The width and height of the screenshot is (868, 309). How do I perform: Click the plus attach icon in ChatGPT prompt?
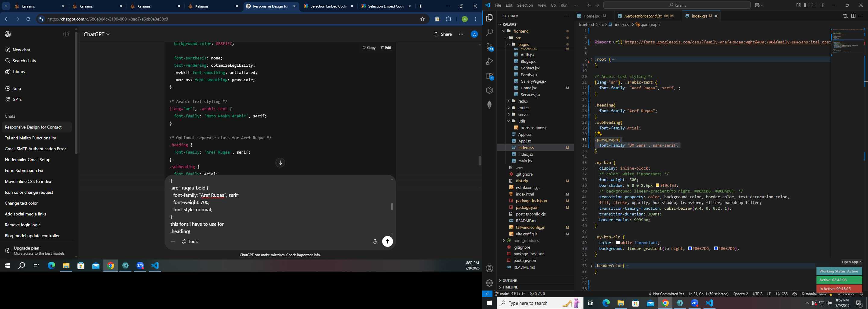(173, 241)
